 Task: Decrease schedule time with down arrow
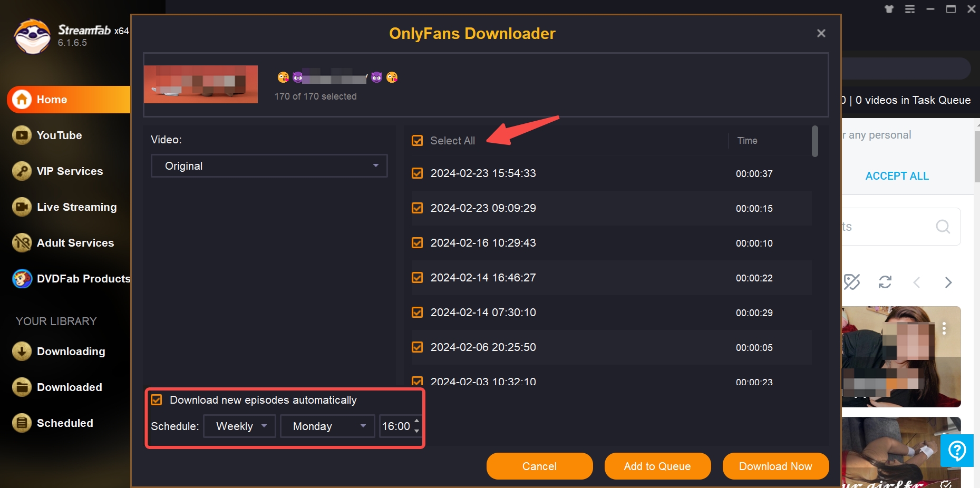[417, 431]
